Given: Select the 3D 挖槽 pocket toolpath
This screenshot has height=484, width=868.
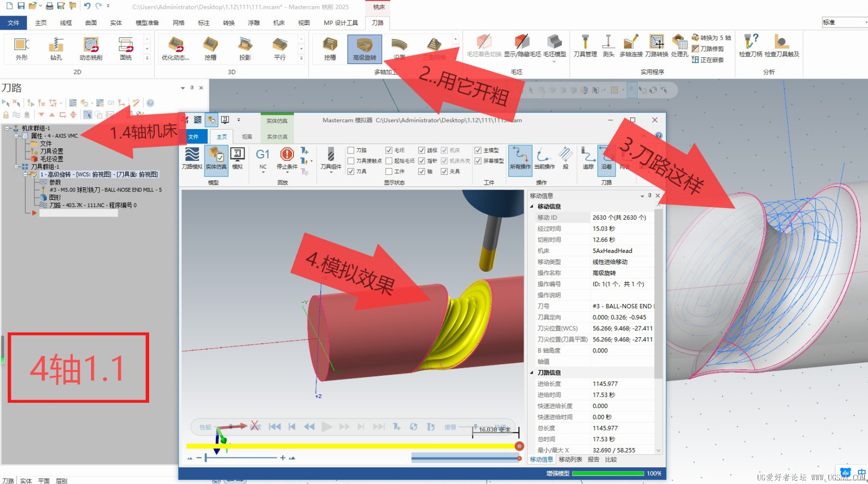Looking at the screenshot, I should [210, 49].
